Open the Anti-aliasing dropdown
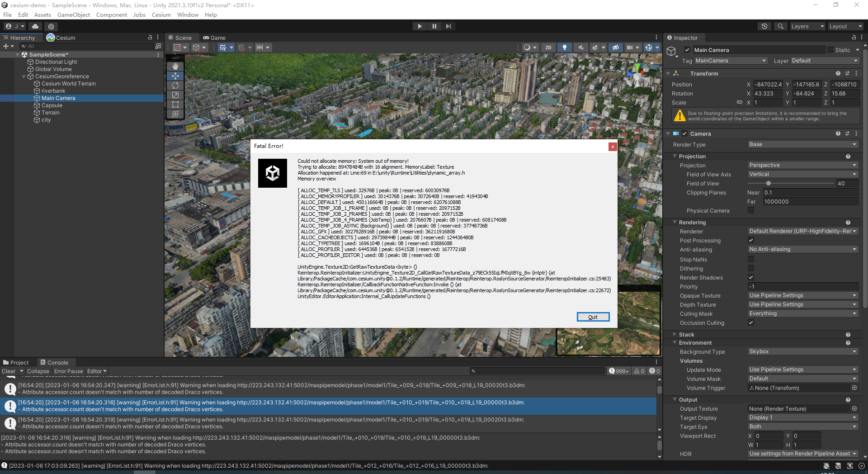The height and width of the screenshot is (474, 868). tap(802, 249)
